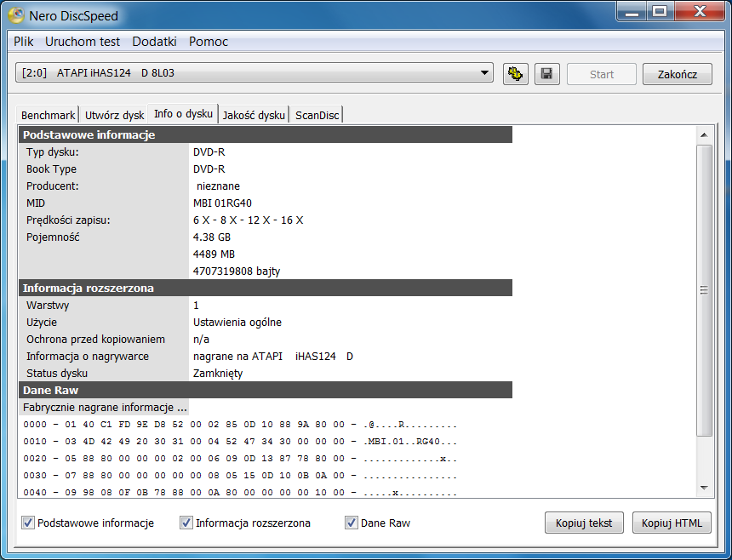Viewport: 732px width, 560px height.
Task: Maximize the Nero DiscSpeed window
Action: [659, 11]
